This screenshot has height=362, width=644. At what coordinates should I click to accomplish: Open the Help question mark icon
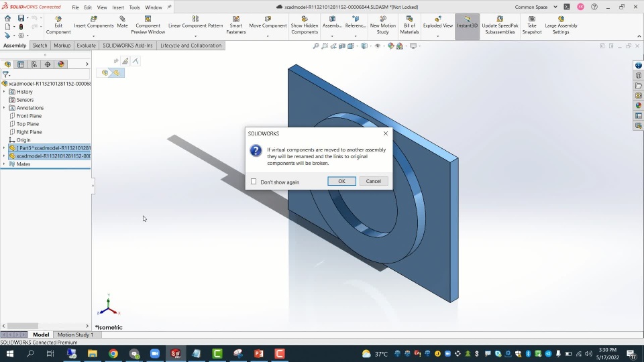tap(594, 7)
